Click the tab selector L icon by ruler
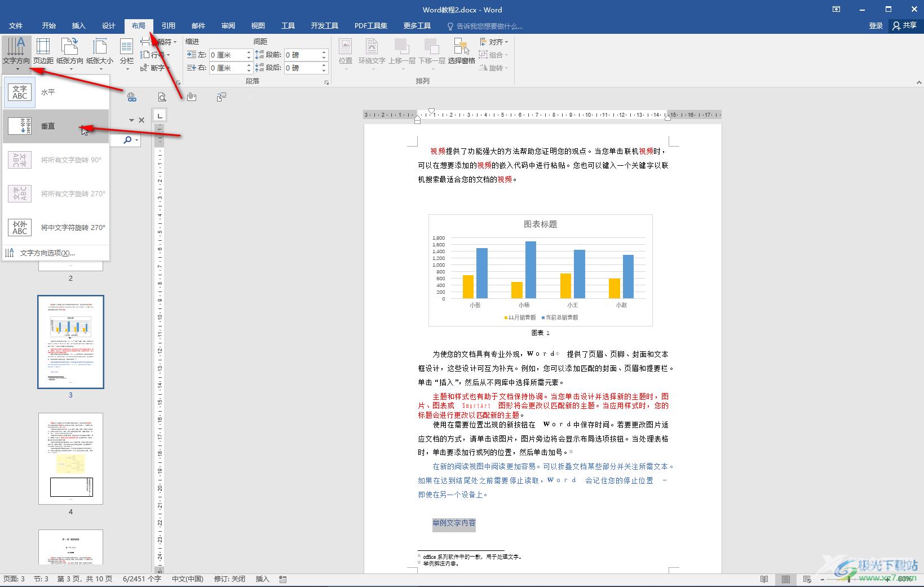This screenshot has height=587, width=924. point(160,116)
